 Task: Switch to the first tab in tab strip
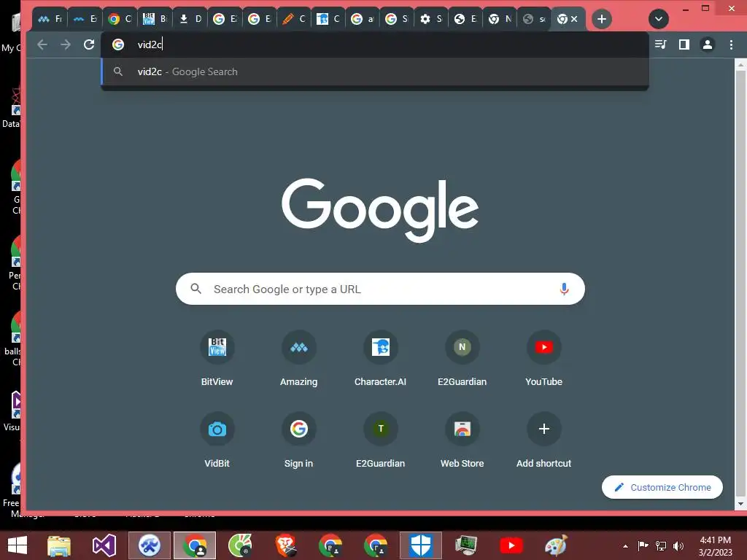coord(50,19)
